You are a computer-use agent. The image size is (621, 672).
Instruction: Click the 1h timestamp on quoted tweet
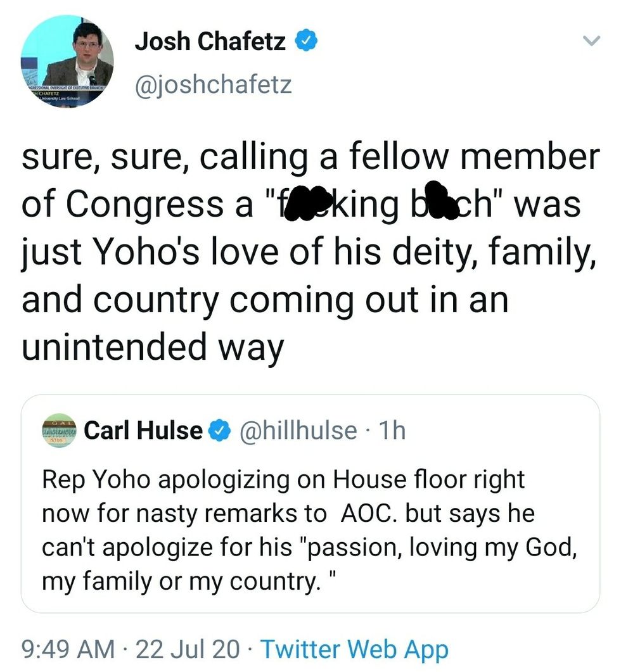pos(392,431)
